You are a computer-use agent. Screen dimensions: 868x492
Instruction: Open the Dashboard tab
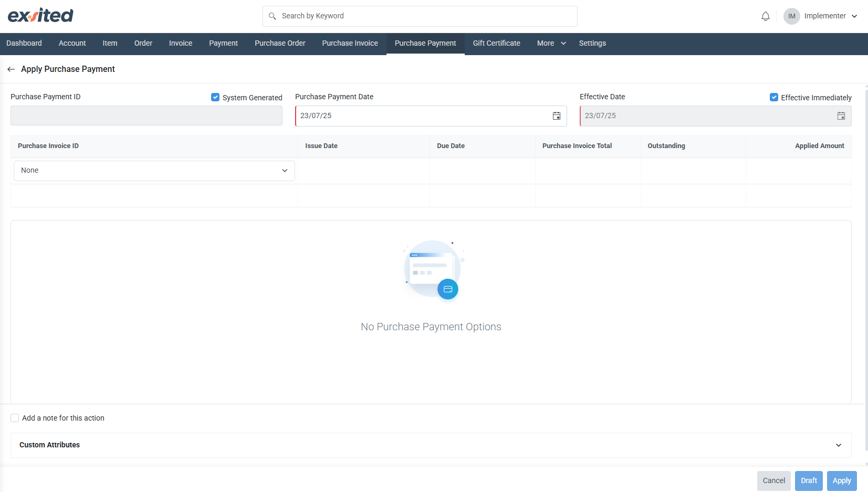[24, 44]
